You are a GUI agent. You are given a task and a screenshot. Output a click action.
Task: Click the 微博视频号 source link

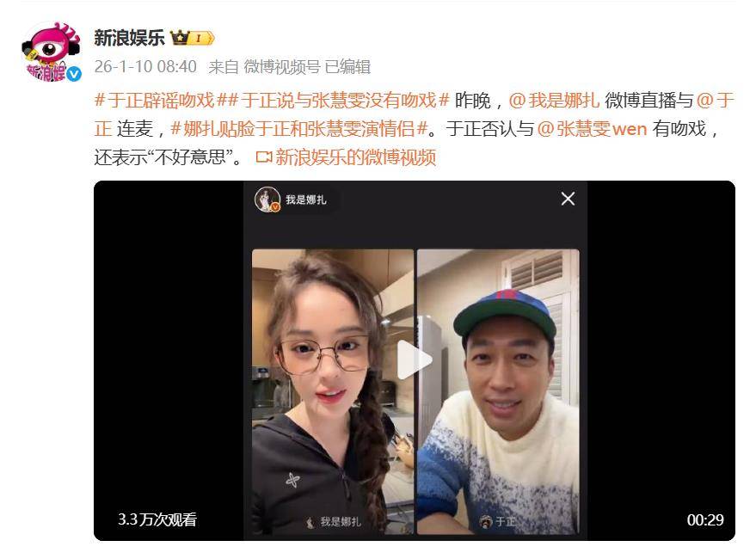(x=281, y=66)
